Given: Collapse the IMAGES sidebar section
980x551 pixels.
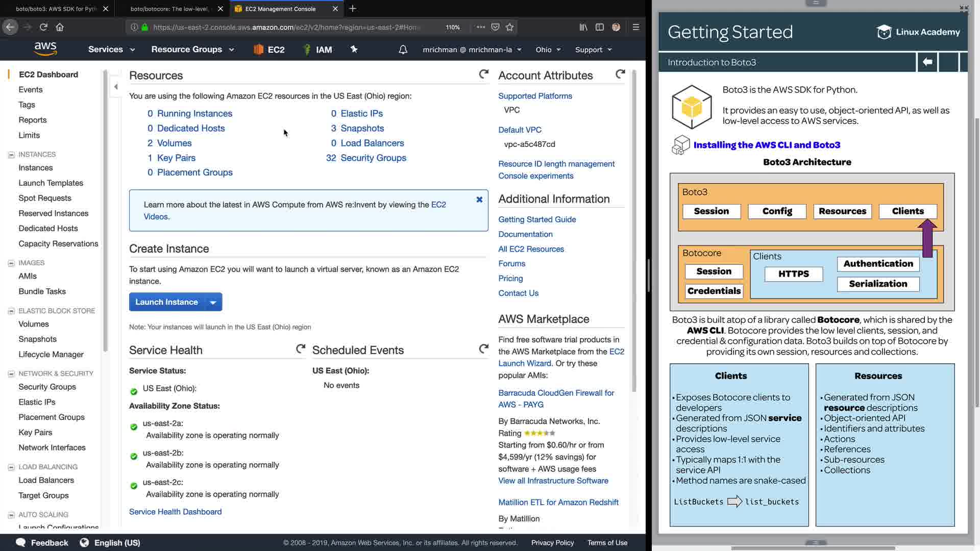Looking at the screenshot, I should [11, 263].
